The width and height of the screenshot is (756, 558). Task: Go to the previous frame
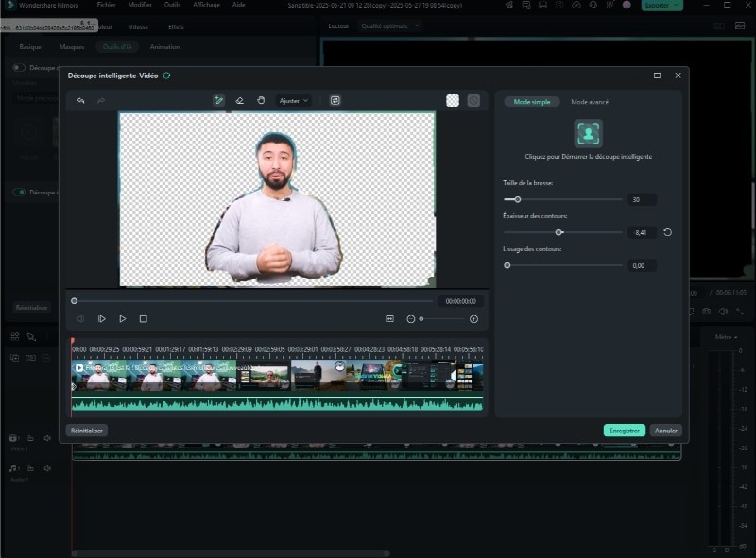(x=80, y=319)
